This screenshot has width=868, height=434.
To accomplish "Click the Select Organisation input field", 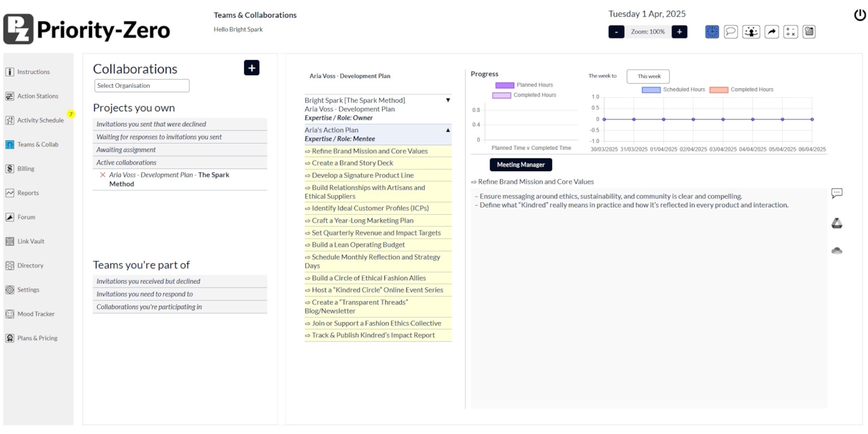I will [x=142, y=85].
